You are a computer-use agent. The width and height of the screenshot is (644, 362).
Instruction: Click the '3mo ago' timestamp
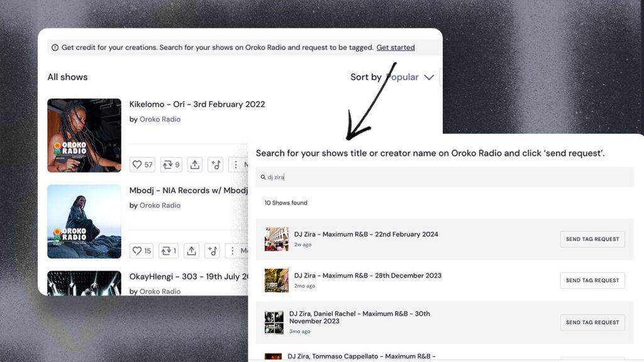(299, 332)
